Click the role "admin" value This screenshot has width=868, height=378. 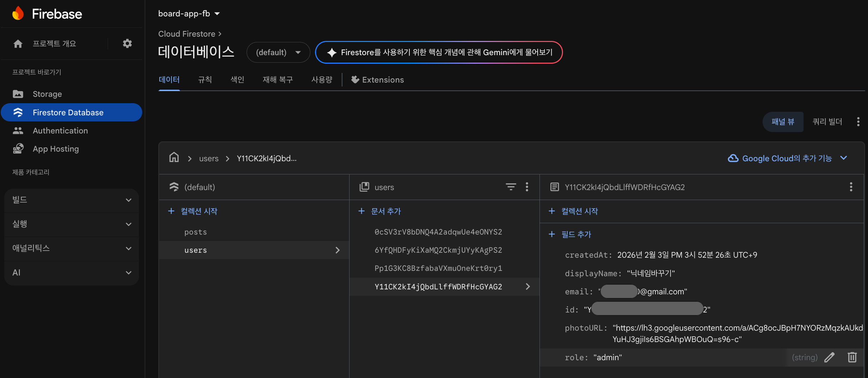point(608,357)
